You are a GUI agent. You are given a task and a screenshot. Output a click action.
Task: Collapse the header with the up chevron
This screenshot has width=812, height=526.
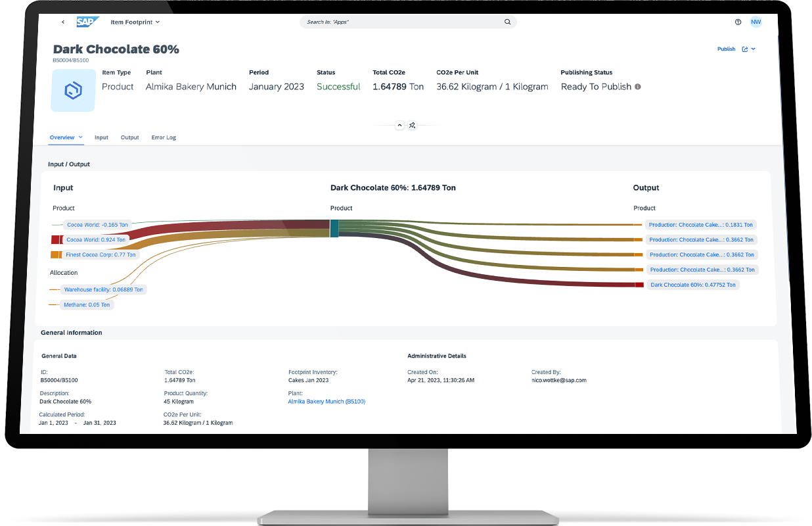tap(399, 125)
